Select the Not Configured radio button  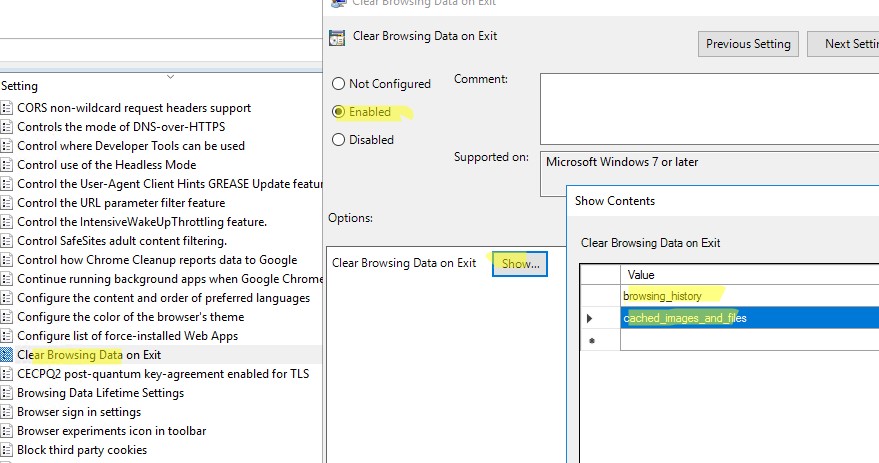(x=338, y=84)
